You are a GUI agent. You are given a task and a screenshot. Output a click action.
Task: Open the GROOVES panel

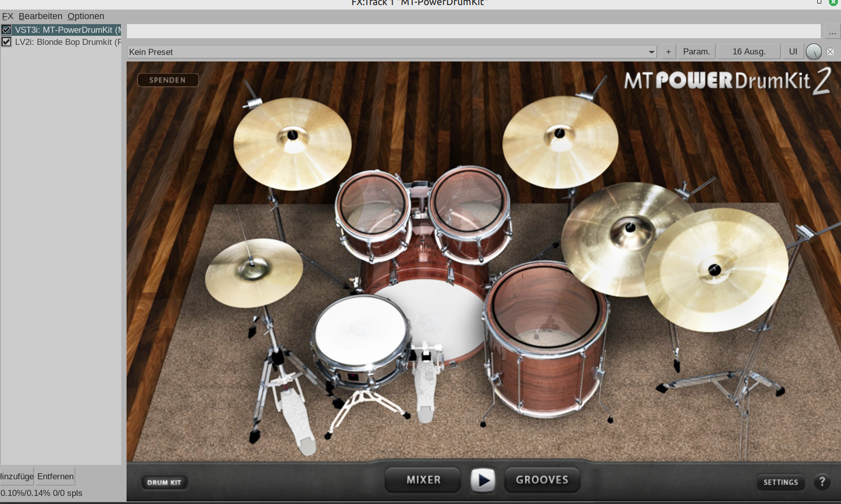pos(542,480)
